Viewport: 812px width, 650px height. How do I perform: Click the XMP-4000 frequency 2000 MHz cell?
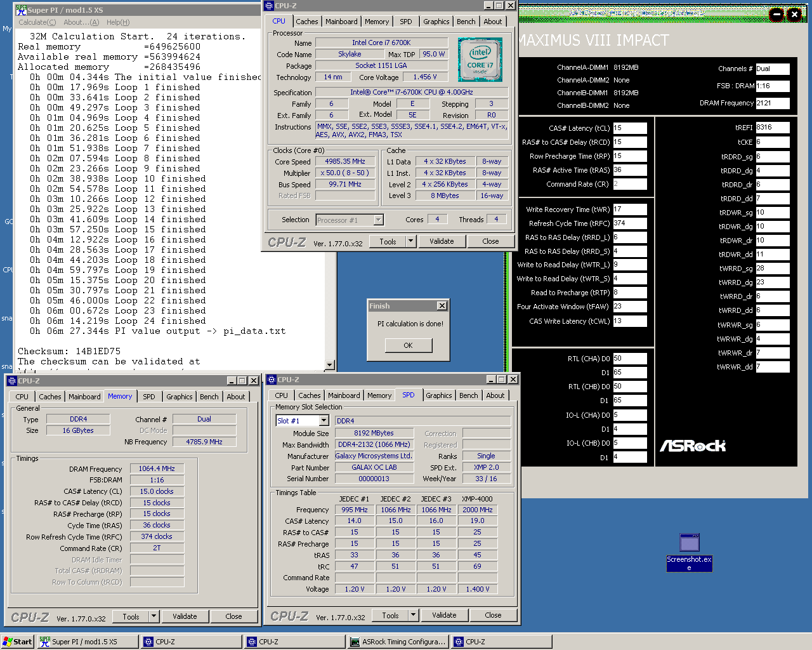point(478,510)
